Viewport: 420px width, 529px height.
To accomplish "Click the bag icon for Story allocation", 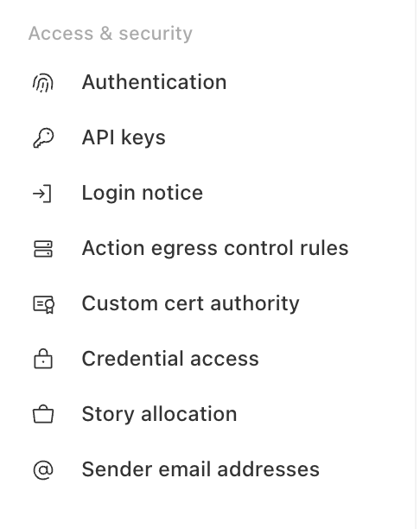I will point(43,414).
